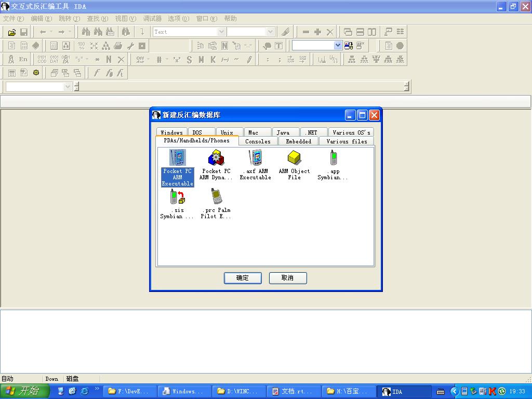This screenshot has height=399, width=532.
Task: Click the open file folder icon
Action: 12,32
